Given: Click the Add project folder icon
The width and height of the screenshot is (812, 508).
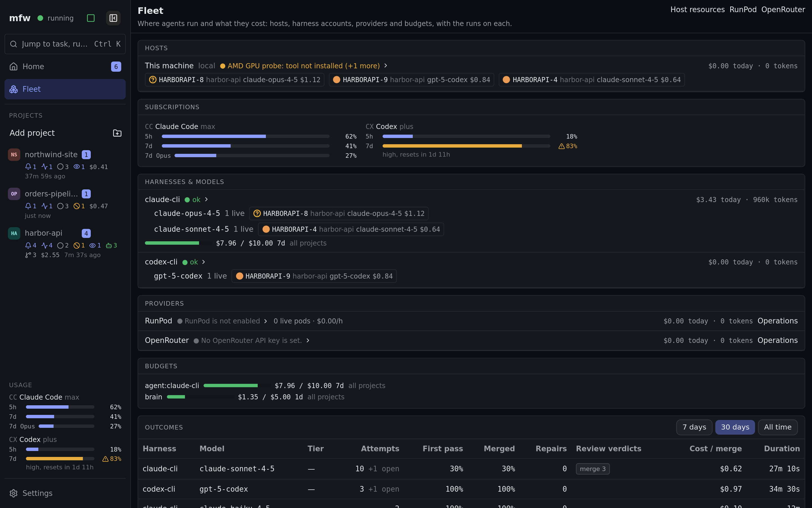Looking at the screenshot, I should pos(117,133).
